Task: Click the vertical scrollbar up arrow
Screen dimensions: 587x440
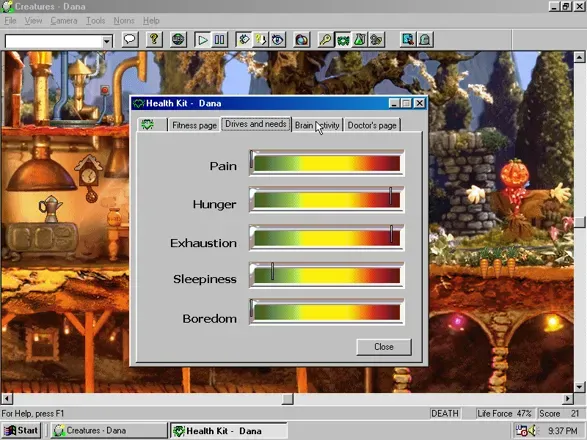Action: [579, 57]
